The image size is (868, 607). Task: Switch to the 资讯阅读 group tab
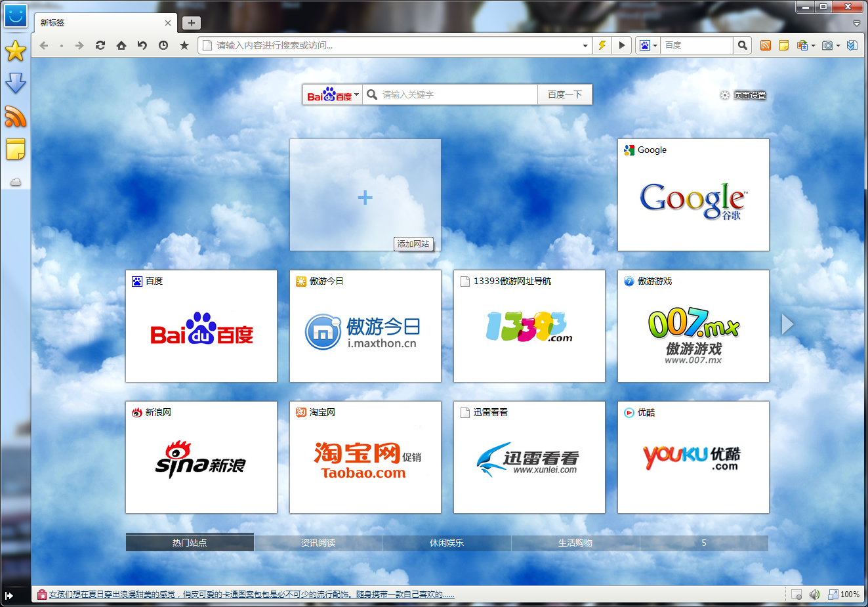click(x=318, y=543)
